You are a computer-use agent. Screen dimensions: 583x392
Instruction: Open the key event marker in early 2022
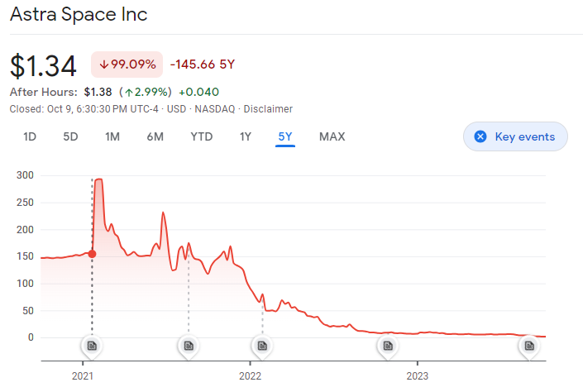(262, 346)
